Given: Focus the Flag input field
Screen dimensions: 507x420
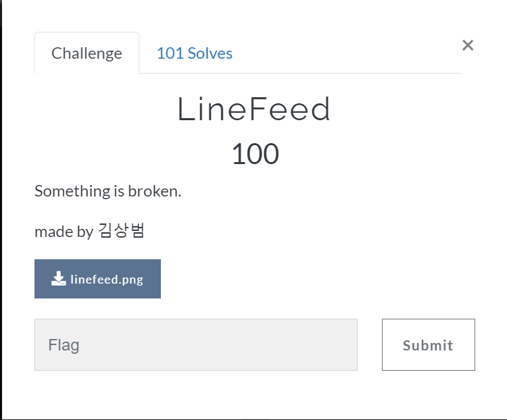Looking at the screenshot, I should 195,344.
